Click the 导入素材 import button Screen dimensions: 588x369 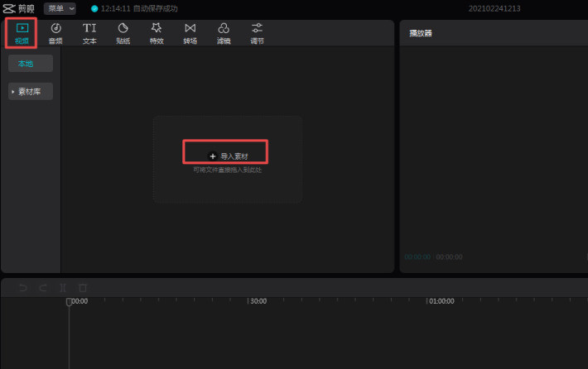[x=228, y=156]
